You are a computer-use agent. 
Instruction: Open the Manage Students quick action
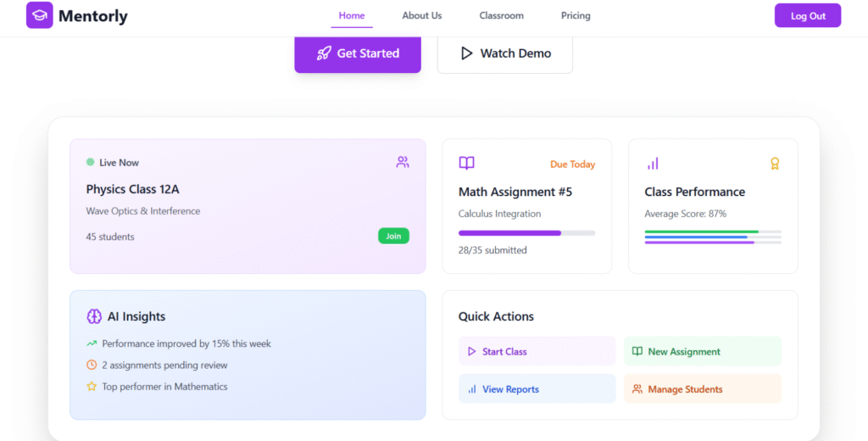coord(702,389)
